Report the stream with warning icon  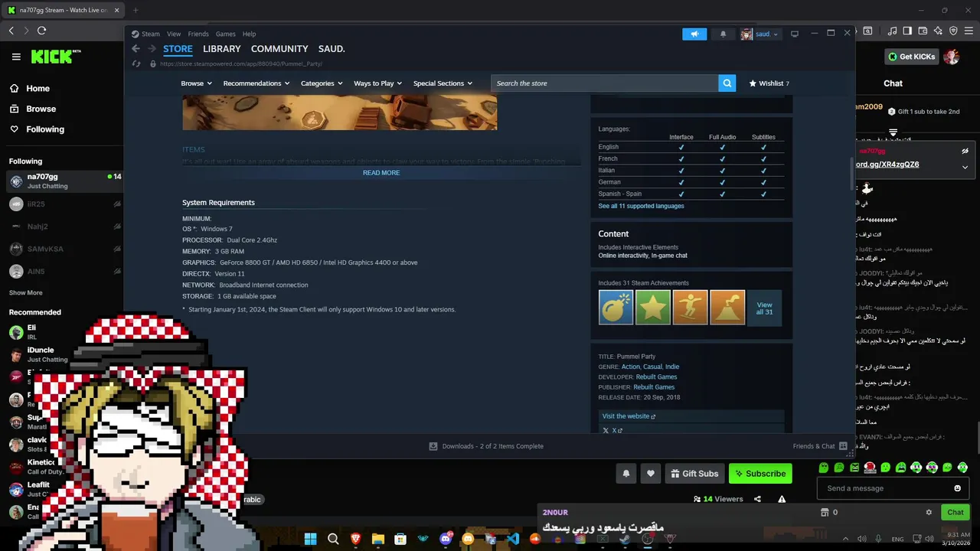(782, 499)
